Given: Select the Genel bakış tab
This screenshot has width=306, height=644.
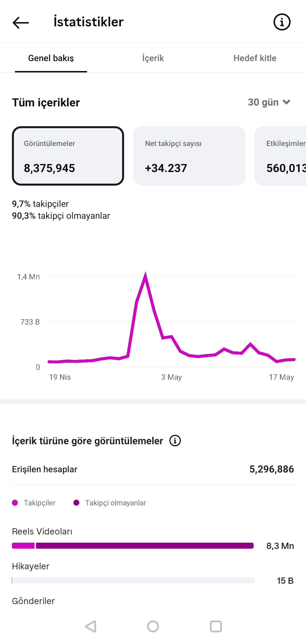Looking at the screenshot, I should pyautogui.click(x=51, y=58).
